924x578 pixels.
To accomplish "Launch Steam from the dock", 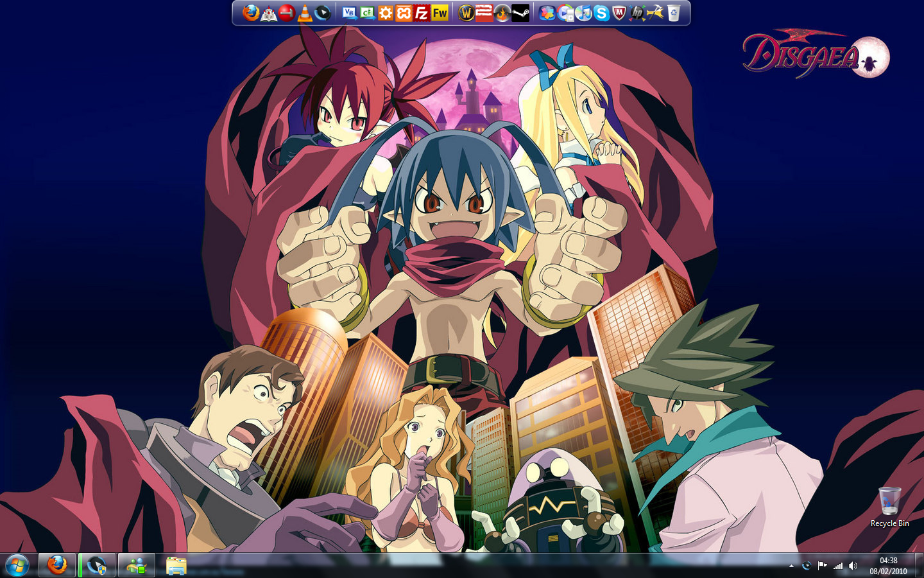I will 520,12.
